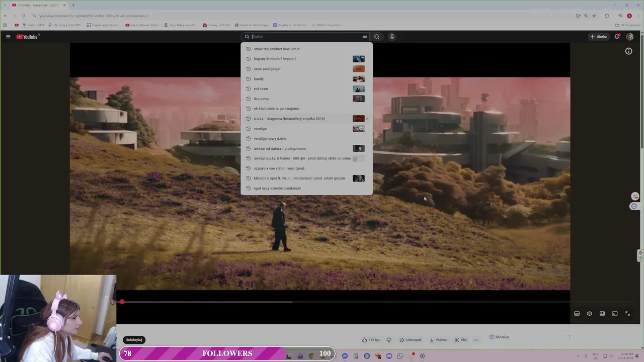
Task: Toggle subtitles in the video player
Action: 577,314
